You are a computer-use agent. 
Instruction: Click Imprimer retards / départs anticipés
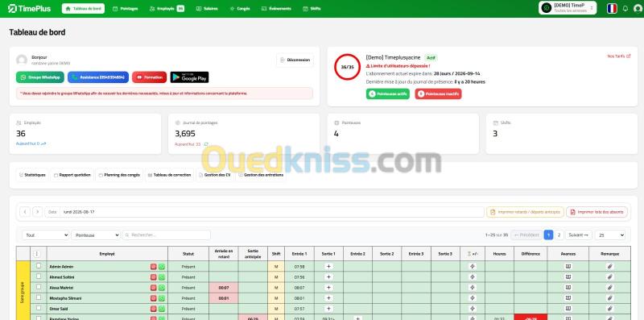[x=525, y=212]
